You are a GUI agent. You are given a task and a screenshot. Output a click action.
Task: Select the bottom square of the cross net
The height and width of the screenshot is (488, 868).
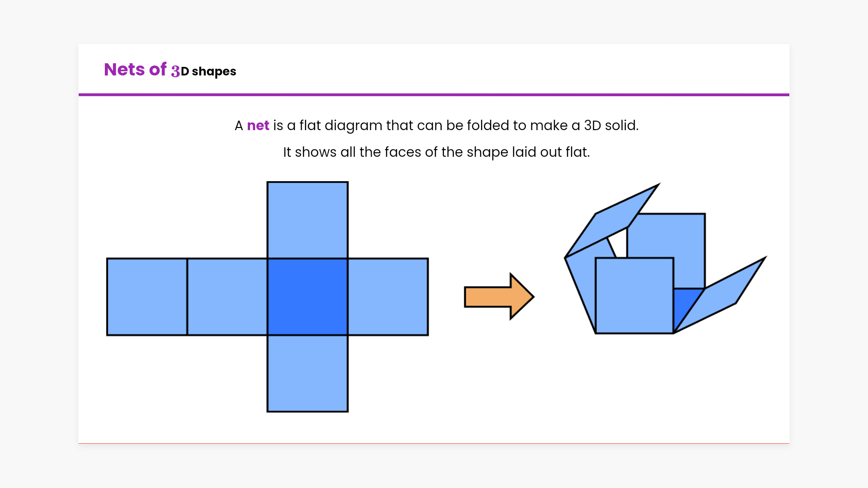click(x=307, y=374)
